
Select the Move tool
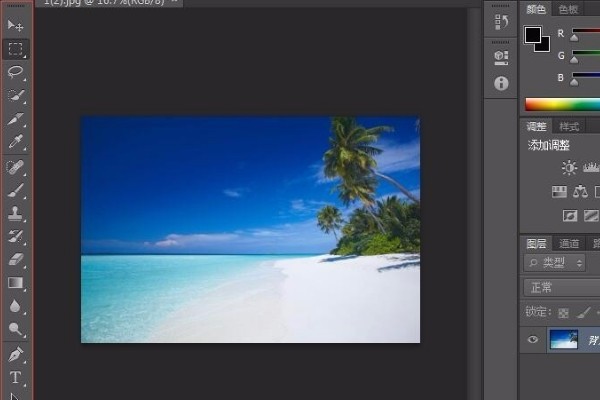pyautogui.click(x=15, y=25)
